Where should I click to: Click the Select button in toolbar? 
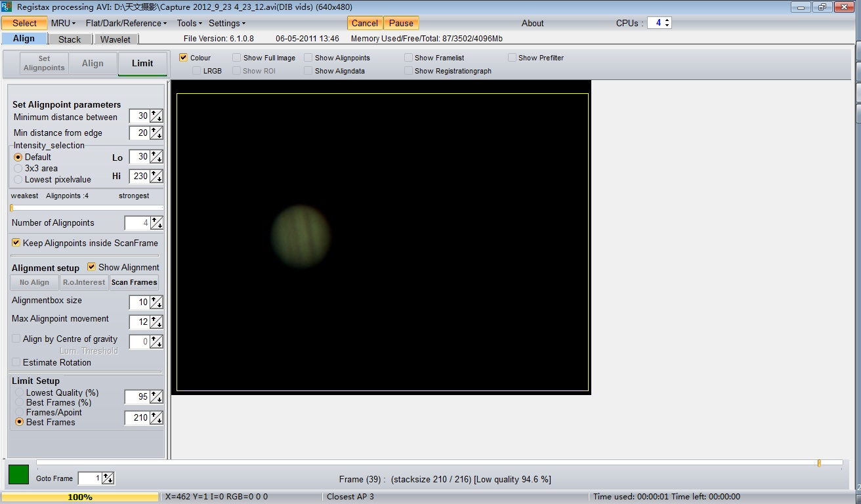24,23
